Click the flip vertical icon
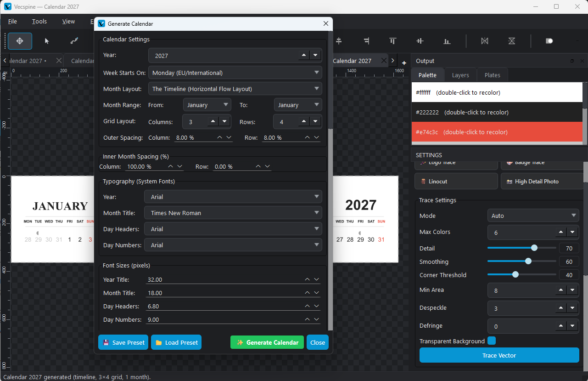This screenshot has width=588, height=381. pyautogui.click(x=511, y=41)
